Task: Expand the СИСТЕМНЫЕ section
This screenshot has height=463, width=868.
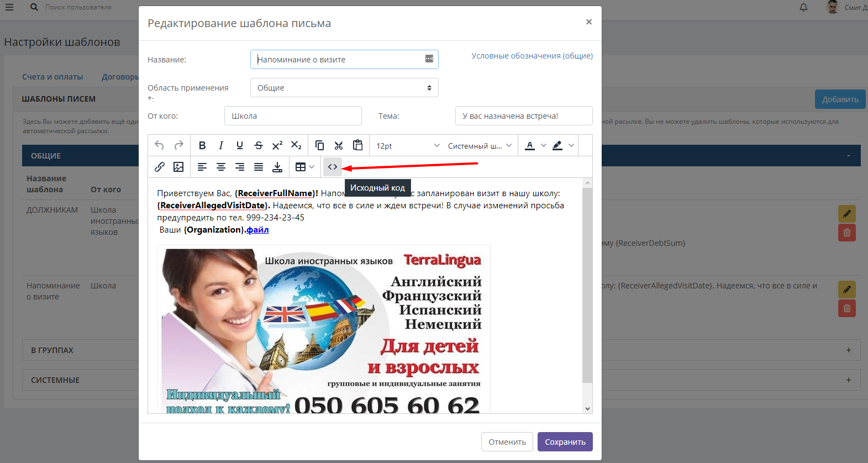Action: click(849, 380)
